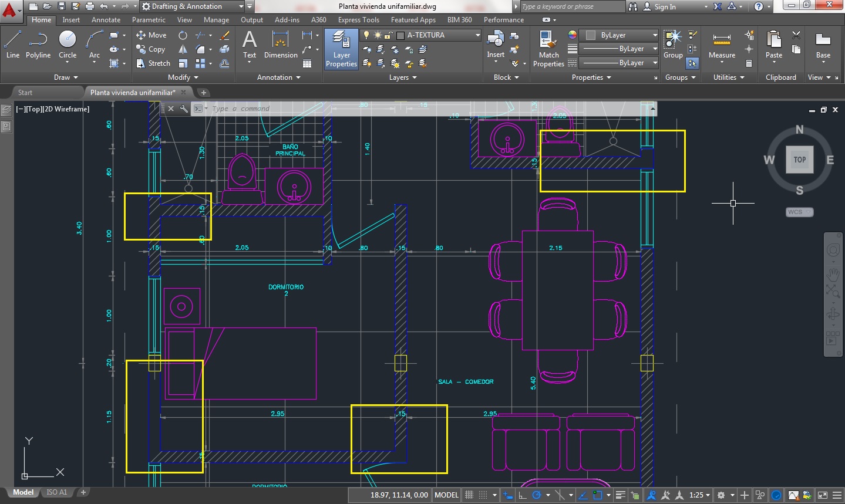Select the Move tool
Image resolution: width=845 pixels, height=504 pixels.
coord(151,35)
